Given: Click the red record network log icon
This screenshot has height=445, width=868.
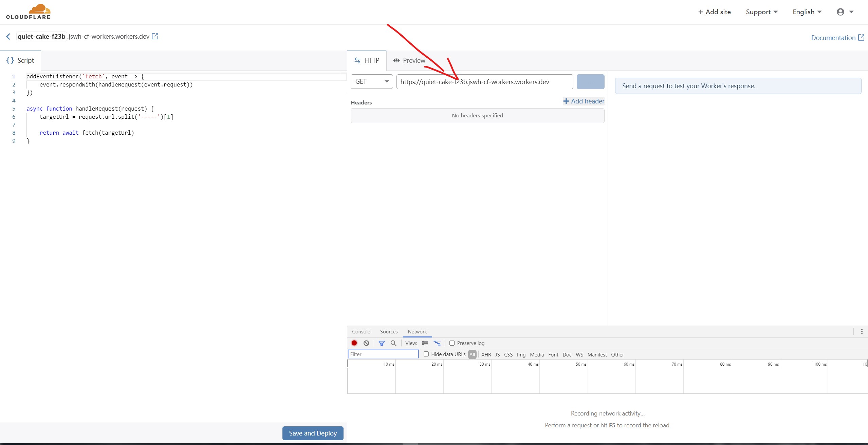Looking at the screenshot, I should 354,343.
